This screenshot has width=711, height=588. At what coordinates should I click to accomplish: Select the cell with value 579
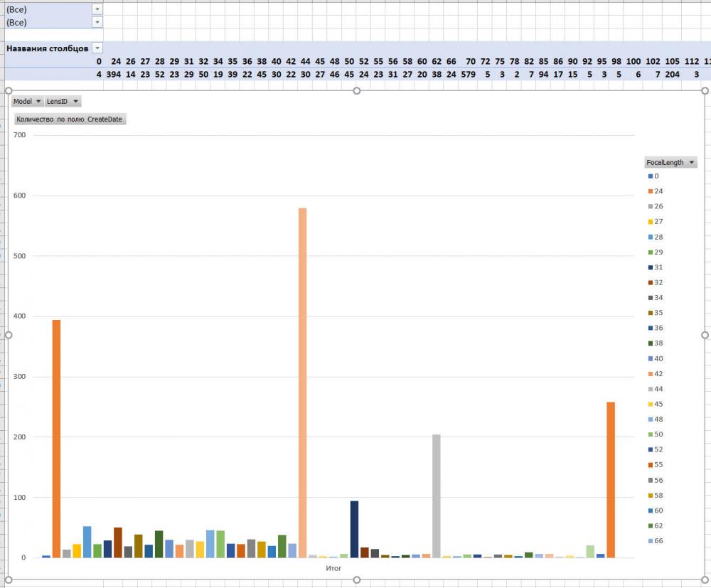(468, 75)
